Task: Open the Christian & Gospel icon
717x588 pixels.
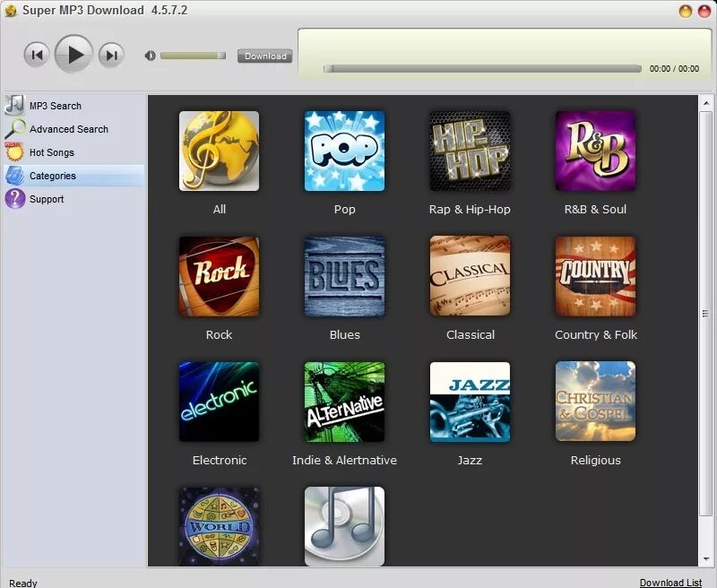Action: pos(595,402)
